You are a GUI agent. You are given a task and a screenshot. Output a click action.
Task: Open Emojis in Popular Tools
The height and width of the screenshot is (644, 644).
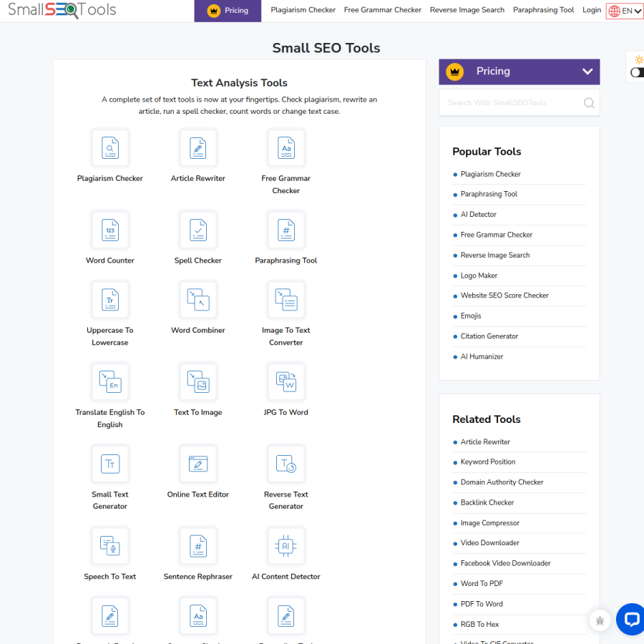[471, 316]
